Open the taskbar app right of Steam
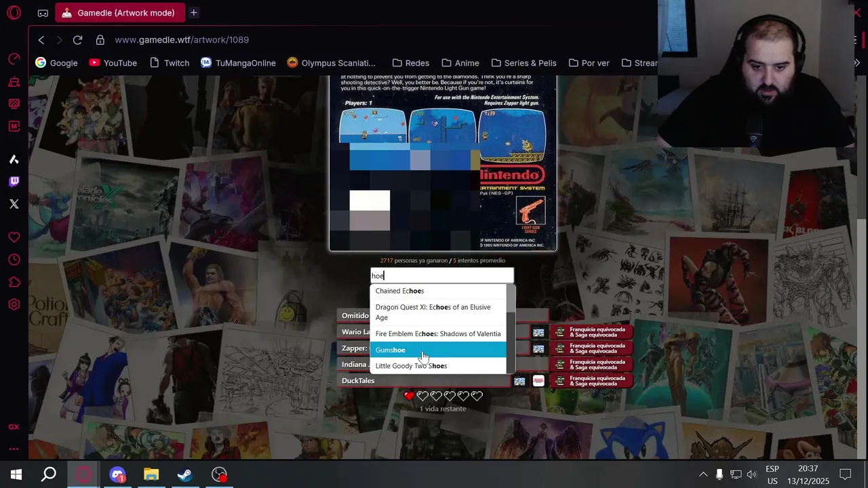This screenshot has width=868, height=488. tap(219, 474)
